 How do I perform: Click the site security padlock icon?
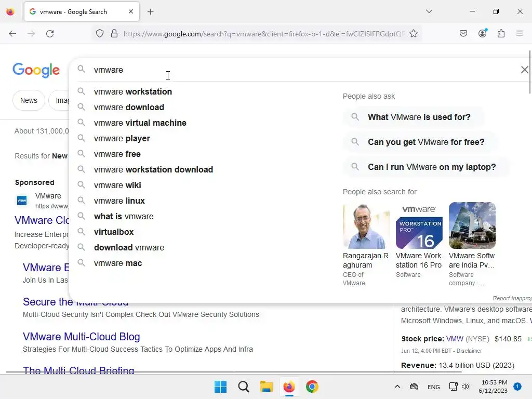click(x=114, y=34)
